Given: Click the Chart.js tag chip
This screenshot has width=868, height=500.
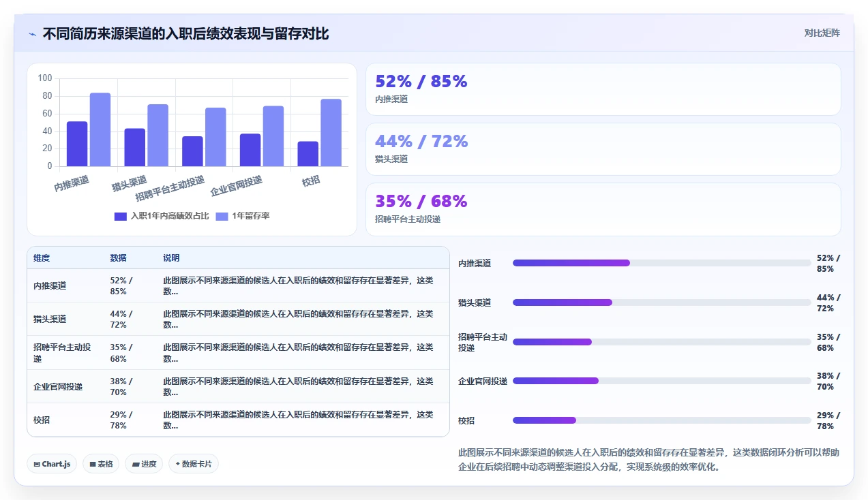Looking at the screenshot, I should point(52,464).
